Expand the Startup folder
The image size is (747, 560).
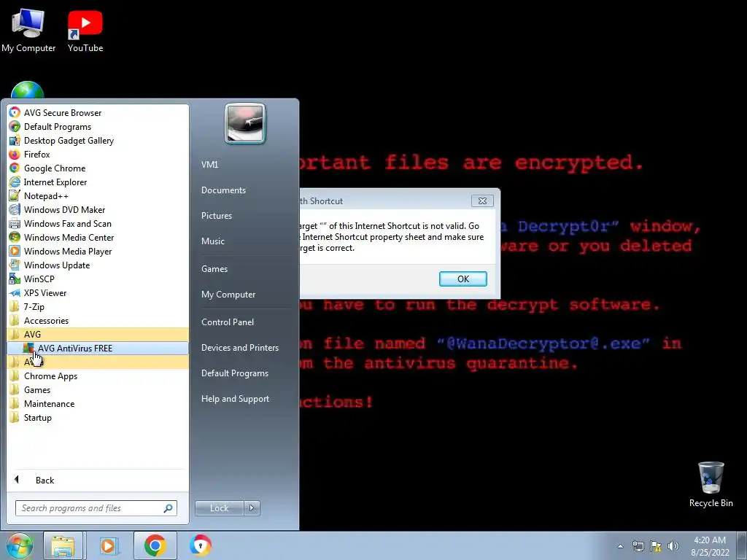click(x=98, y=417)
